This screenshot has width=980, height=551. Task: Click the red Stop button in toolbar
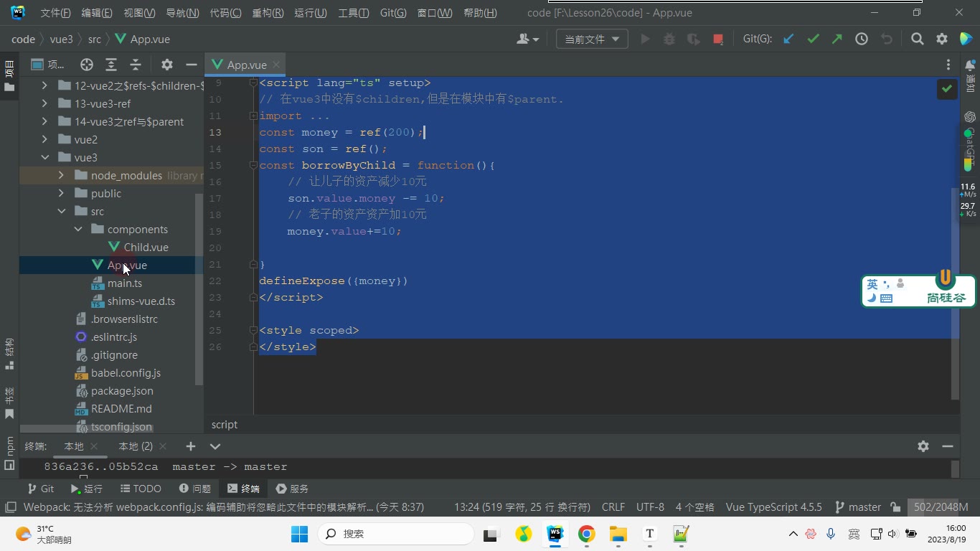click(x=717, y=39)
